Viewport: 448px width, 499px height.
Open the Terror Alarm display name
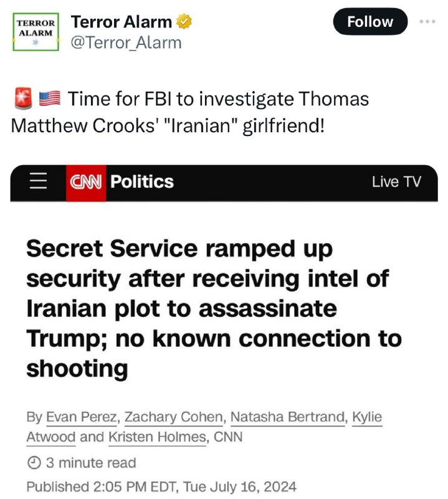tap(122, 22)
